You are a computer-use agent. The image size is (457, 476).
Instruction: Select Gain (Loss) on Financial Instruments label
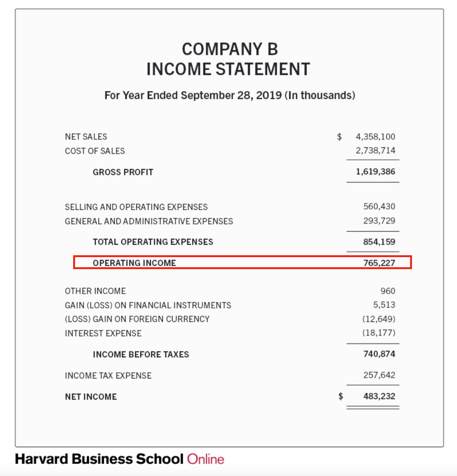(148, 305)
